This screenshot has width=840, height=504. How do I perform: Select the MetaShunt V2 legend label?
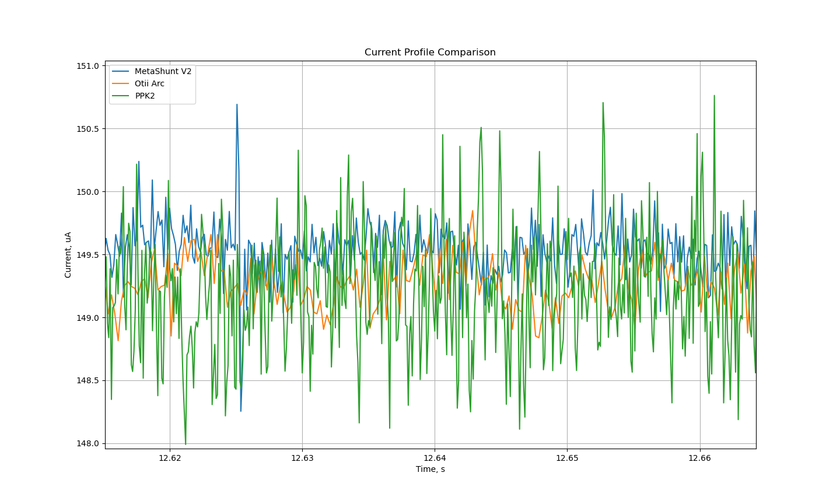pos(163,71)
